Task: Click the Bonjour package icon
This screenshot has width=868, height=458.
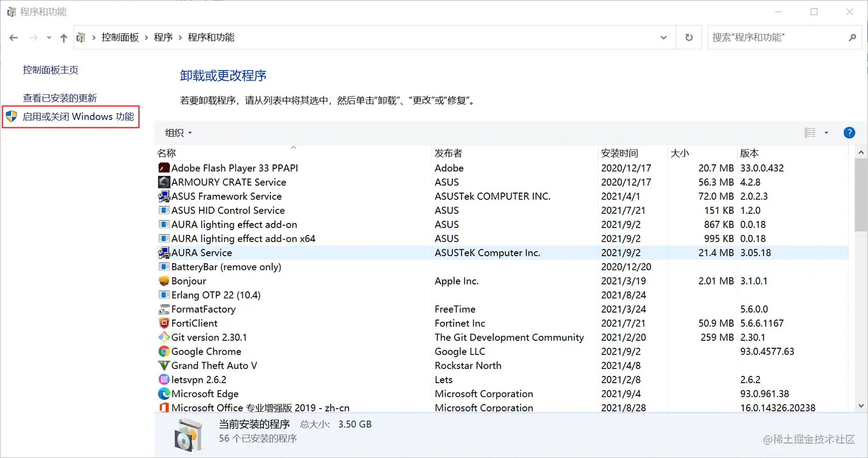Action: [164, 281]
